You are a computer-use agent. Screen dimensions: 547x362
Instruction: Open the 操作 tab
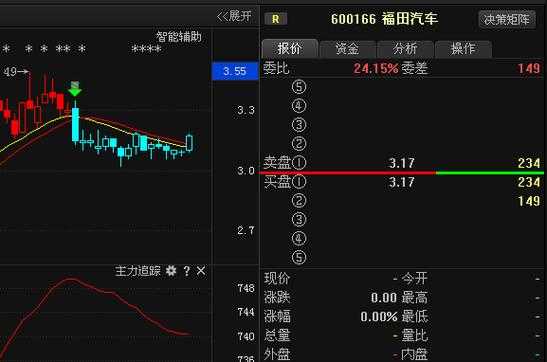point(463,49)
